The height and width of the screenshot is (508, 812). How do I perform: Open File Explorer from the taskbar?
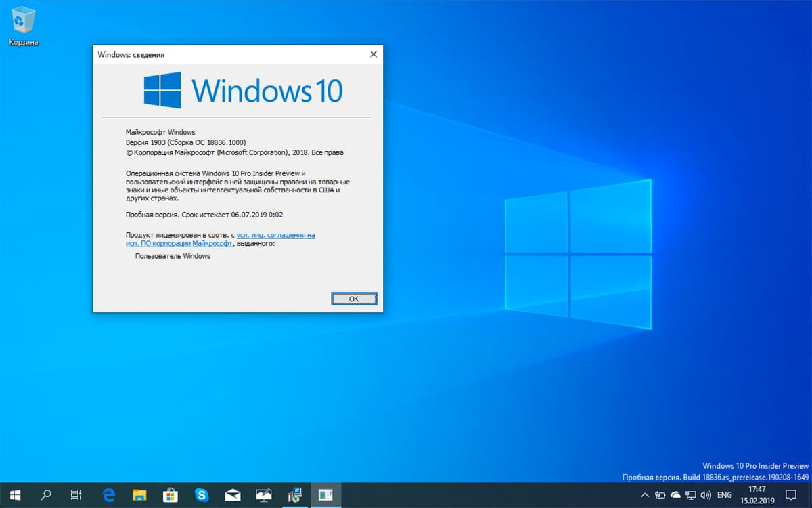click(x=139, y=494)
